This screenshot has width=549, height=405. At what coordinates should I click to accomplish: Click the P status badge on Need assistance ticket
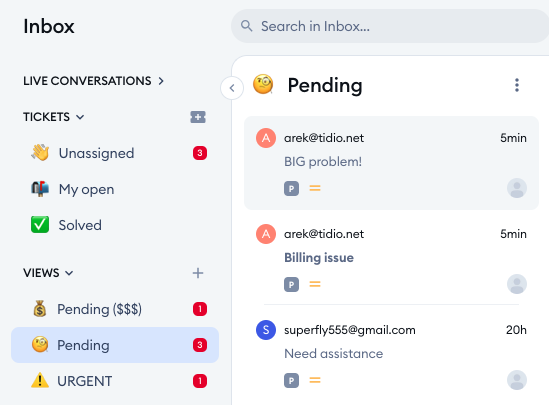(291, 380)
